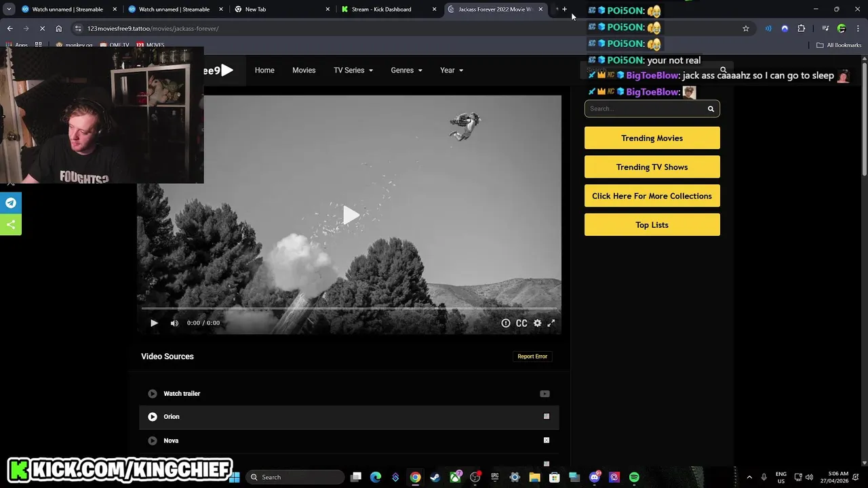Open the OME.TV bookmark
The width and height of the screenshot is (868, 488).
click(x=115, y=45)
